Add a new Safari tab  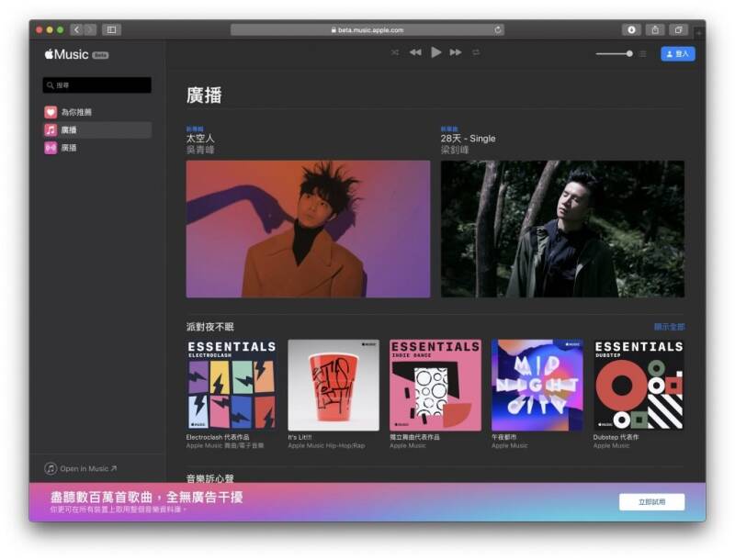pos(698,33)
